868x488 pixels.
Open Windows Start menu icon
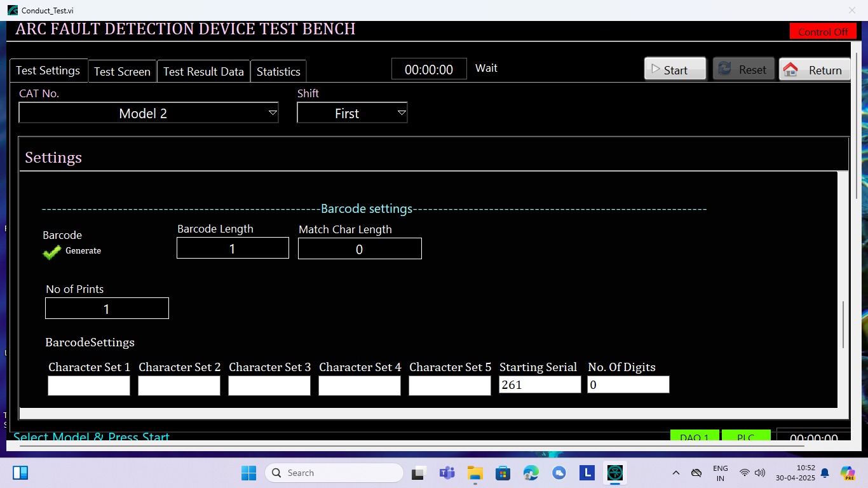[x=248, y=473]
